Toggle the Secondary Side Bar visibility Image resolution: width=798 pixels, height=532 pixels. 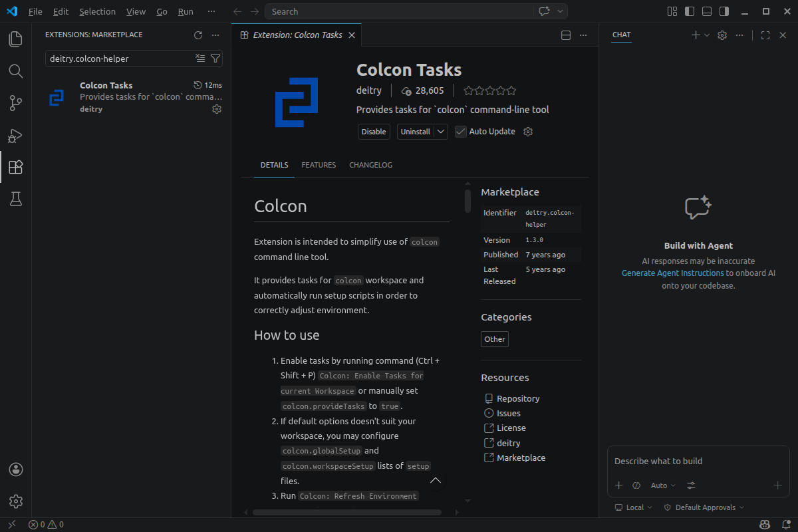724,11
